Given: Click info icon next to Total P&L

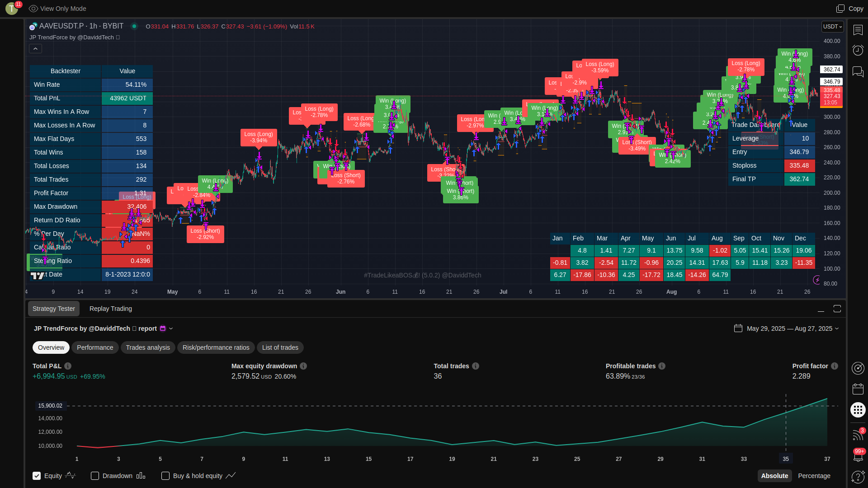Looking at the screenshot, I should tap(68, 366).
